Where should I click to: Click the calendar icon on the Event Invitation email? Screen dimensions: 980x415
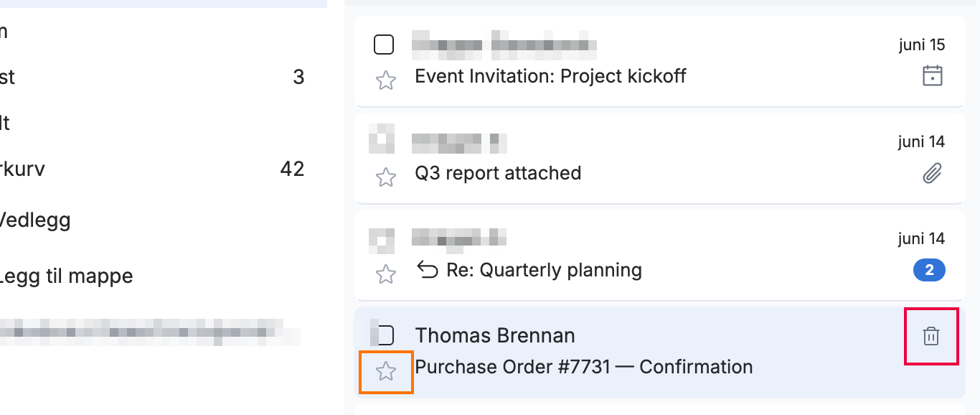point(932,75)
